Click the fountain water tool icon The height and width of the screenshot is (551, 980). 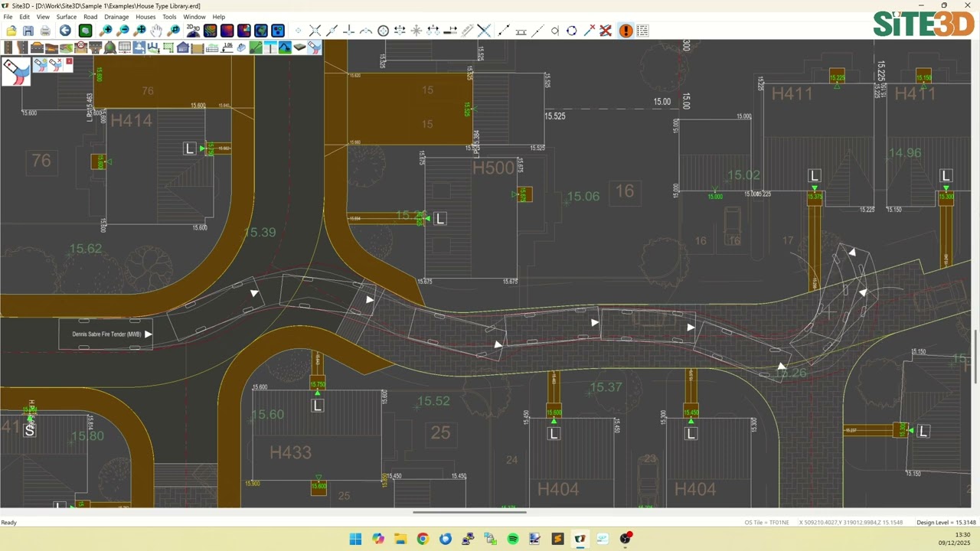pyautogui.click(x=139, y=47)
